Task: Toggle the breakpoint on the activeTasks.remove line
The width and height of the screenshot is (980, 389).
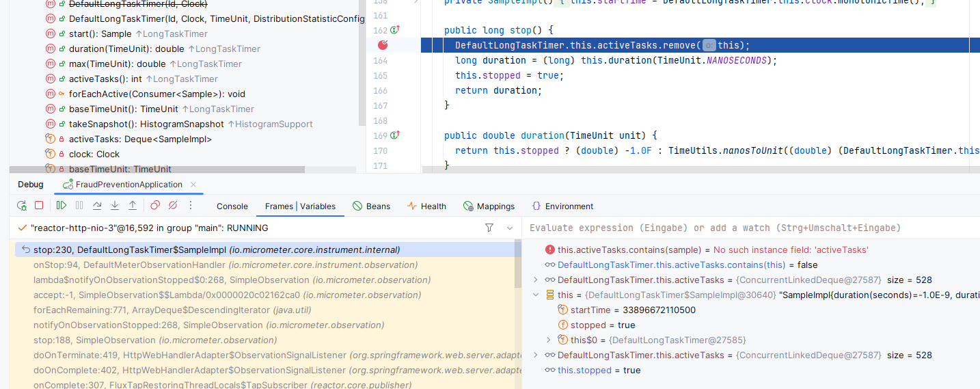Action: (383, 45)
